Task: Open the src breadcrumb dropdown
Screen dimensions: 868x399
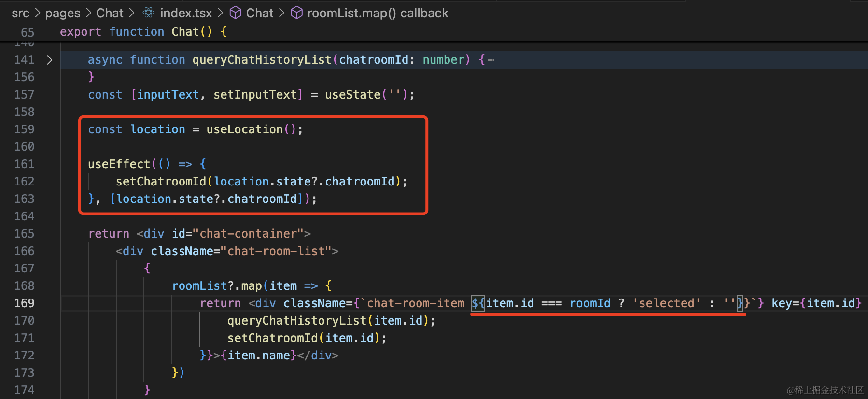Action: pyautogui.click(x=20, y=13)
